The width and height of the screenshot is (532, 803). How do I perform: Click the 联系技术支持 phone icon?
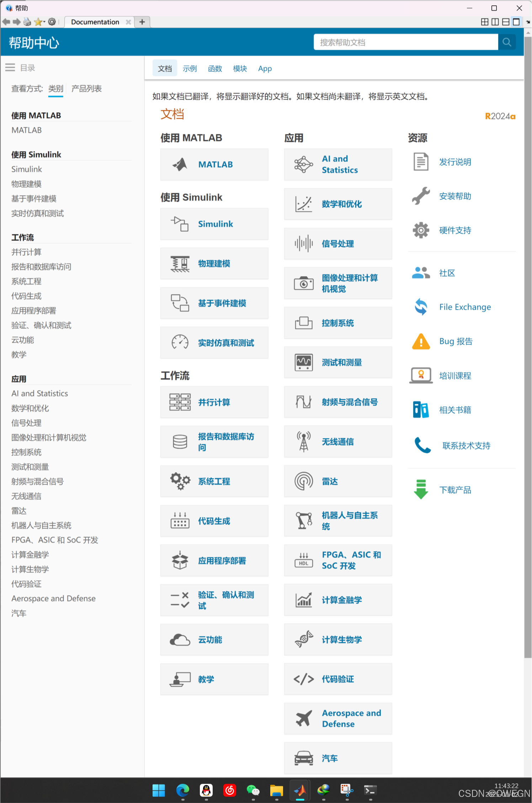tap(423, 445)
